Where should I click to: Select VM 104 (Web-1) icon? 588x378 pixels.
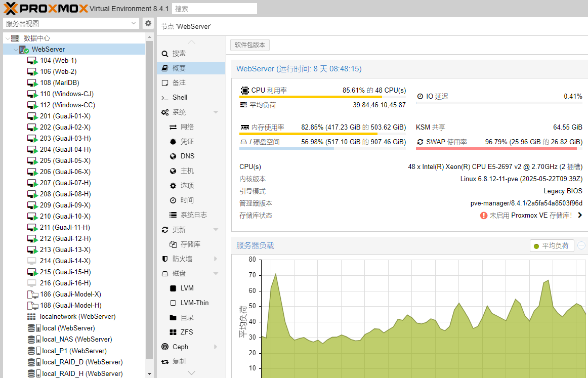pyautogui.click(x=32, y=60)
